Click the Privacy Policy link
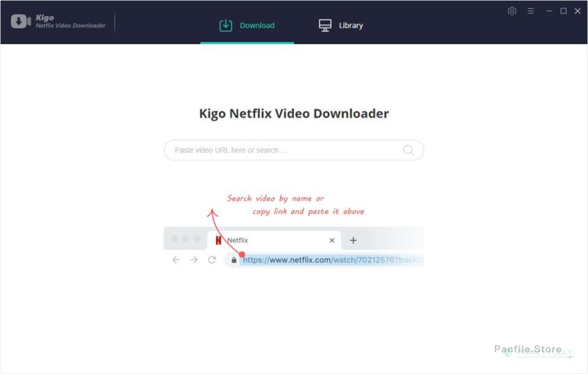Viewport: 588px width, 374px height. click(x=544, y=353)
